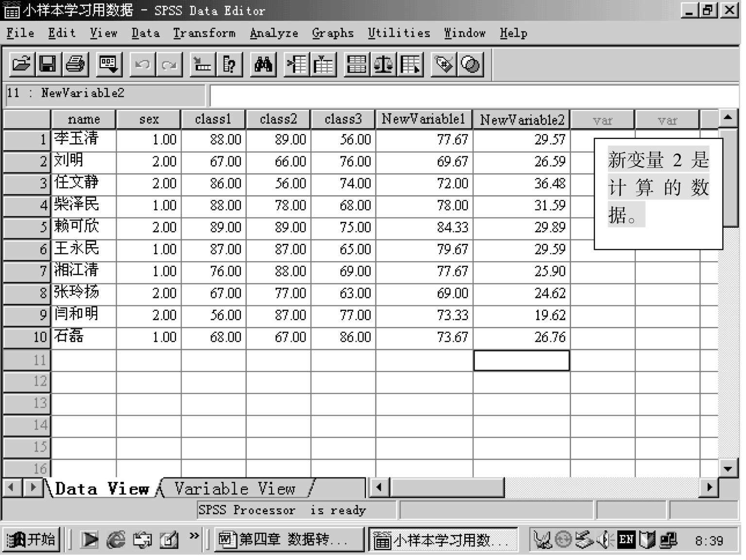
Task: Open the Transform menu
Action: point(204,33)
